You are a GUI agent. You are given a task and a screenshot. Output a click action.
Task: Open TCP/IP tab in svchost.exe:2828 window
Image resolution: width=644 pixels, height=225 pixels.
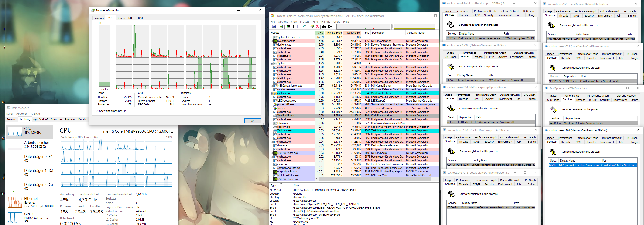click(576, 16)
